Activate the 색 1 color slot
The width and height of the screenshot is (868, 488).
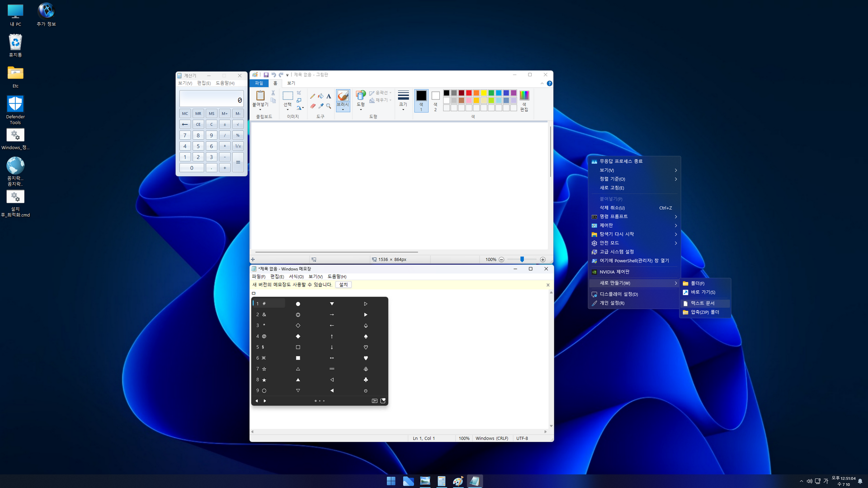tap(421, 100)
